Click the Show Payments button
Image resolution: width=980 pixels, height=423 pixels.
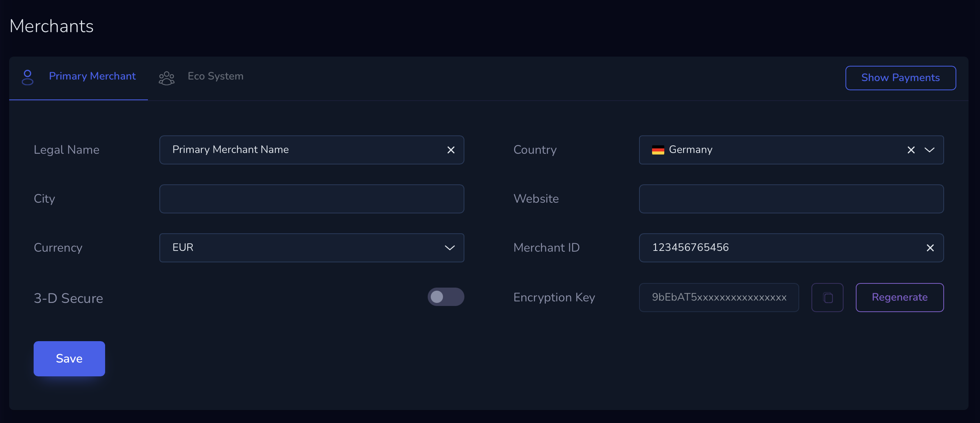tap(900, 78)
